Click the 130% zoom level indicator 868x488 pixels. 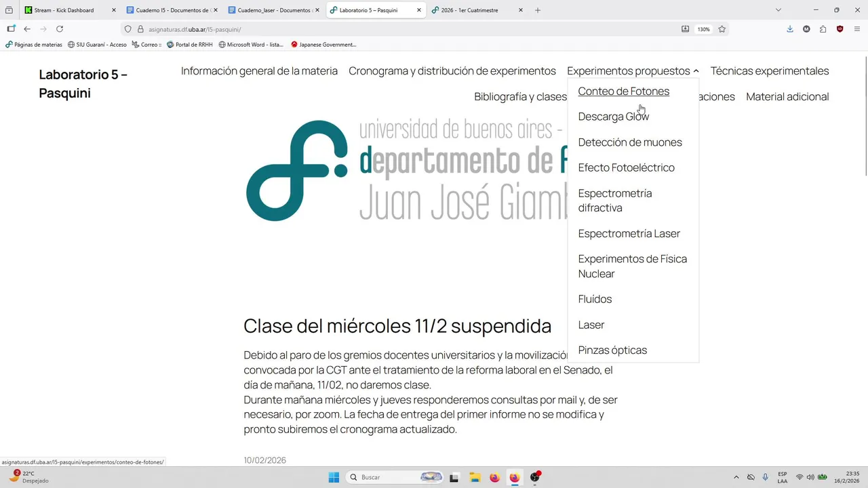click(x=704, y=29)
